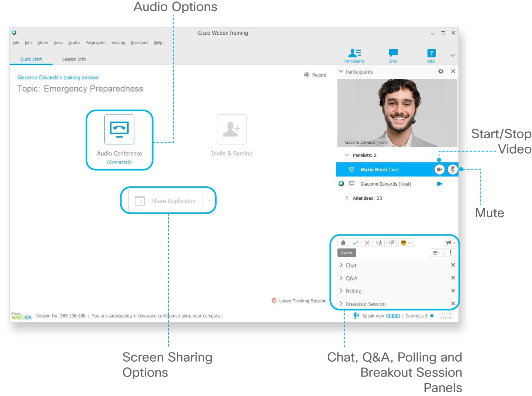532x396 pixels.
Task: Expand the Chat panel
Action: click(341, 265)
